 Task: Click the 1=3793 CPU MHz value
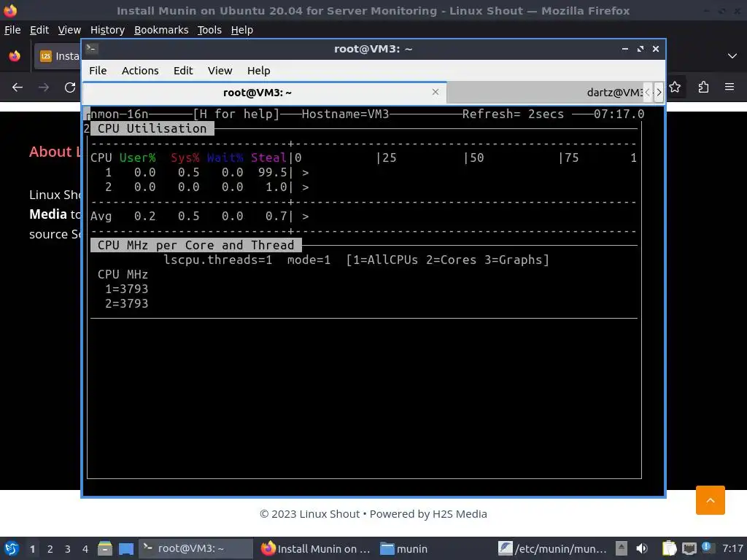pyautogui.click(x=127, y=289)
